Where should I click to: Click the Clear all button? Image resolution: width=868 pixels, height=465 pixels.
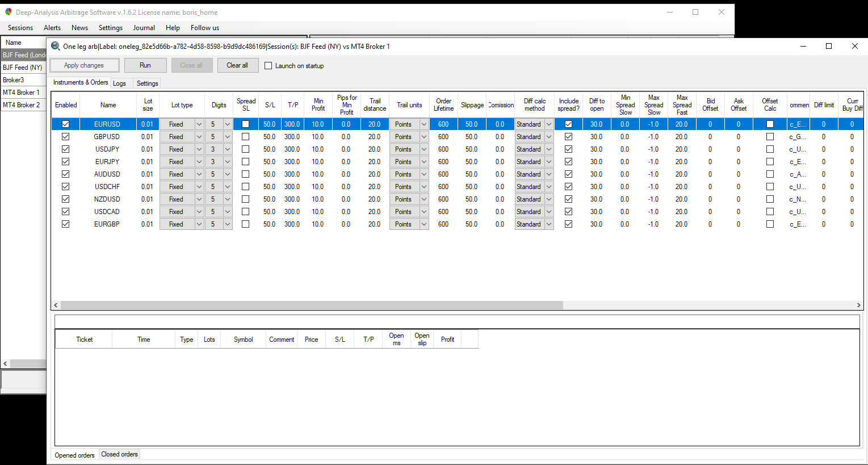[237, 65]
